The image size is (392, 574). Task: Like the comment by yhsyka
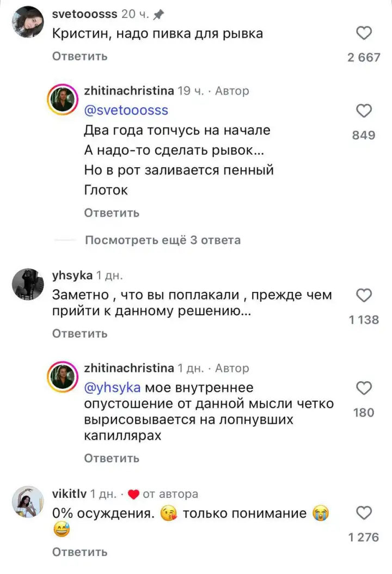click(364, 296)
